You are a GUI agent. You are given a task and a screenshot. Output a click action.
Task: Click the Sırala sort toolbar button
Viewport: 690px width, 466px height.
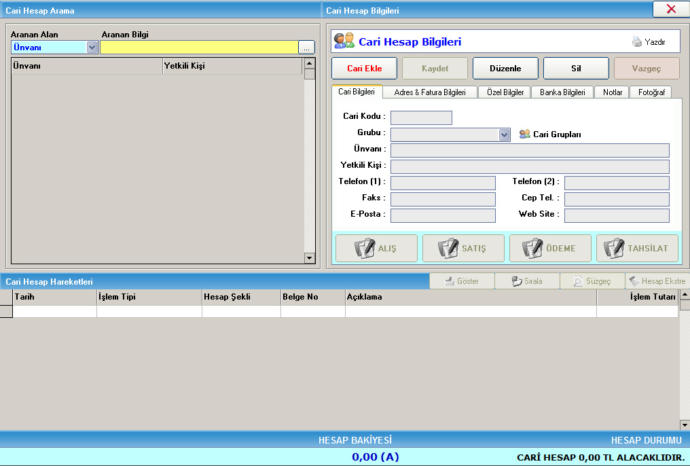527,281
